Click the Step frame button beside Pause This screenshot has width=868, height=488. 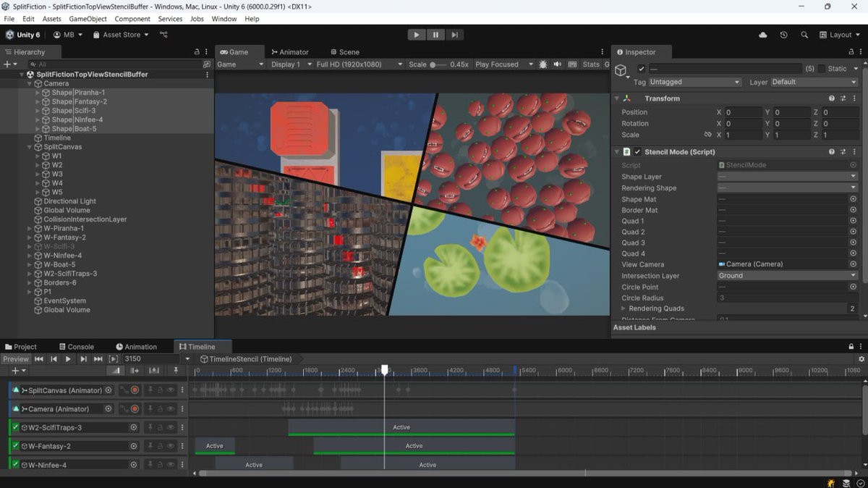click(x=454, y=35)
